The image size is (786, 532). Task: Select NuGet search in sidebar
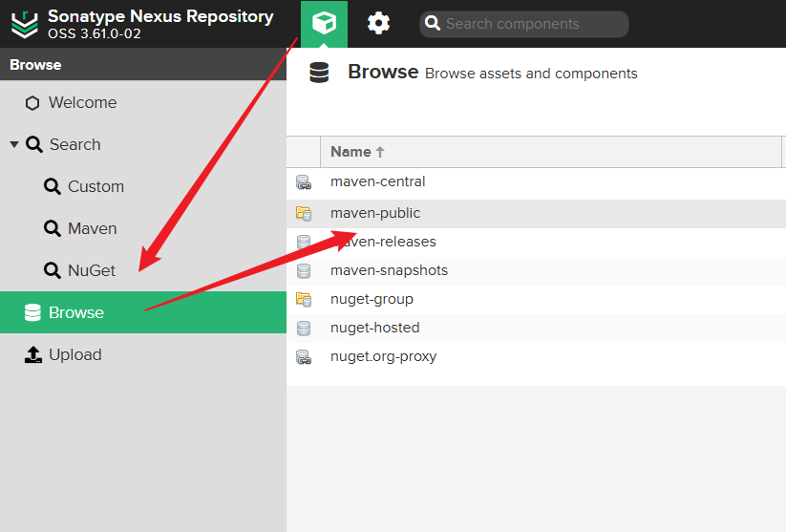tap(92, 270)
